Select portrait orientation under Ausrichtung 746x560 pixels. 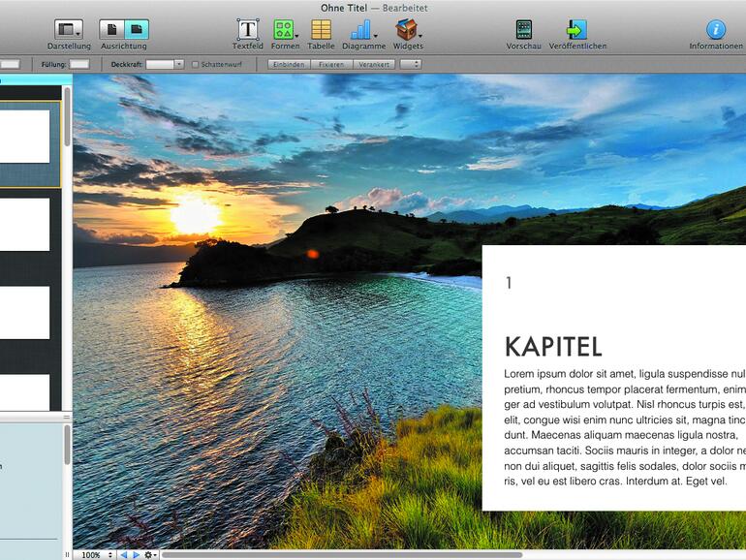click(x=111, y=29)
